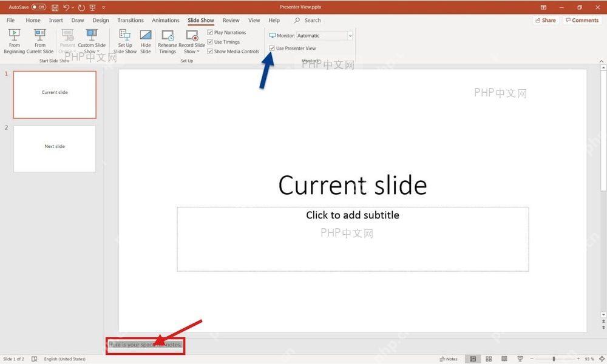Select the 'Next slide' thumbnail

pos(55,149)
